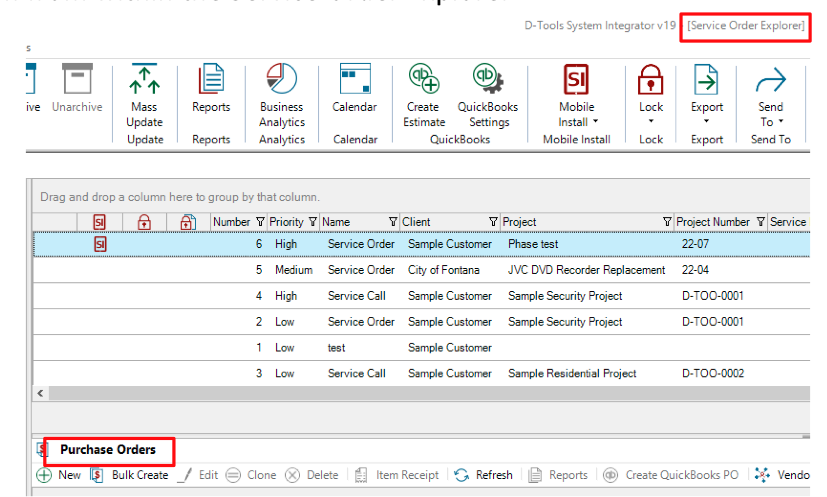
Task: Click the Vendor toolbar button
Action: [782, 475]
